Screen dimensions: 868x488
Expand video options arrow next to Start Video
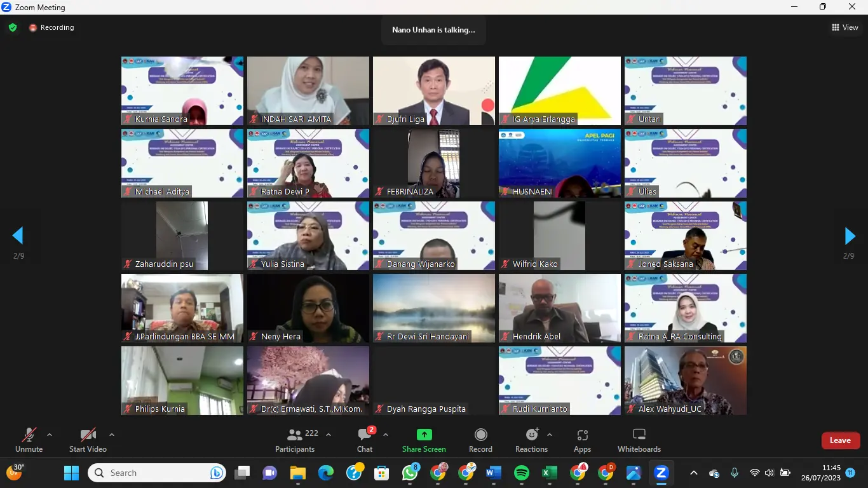point(112,435)
